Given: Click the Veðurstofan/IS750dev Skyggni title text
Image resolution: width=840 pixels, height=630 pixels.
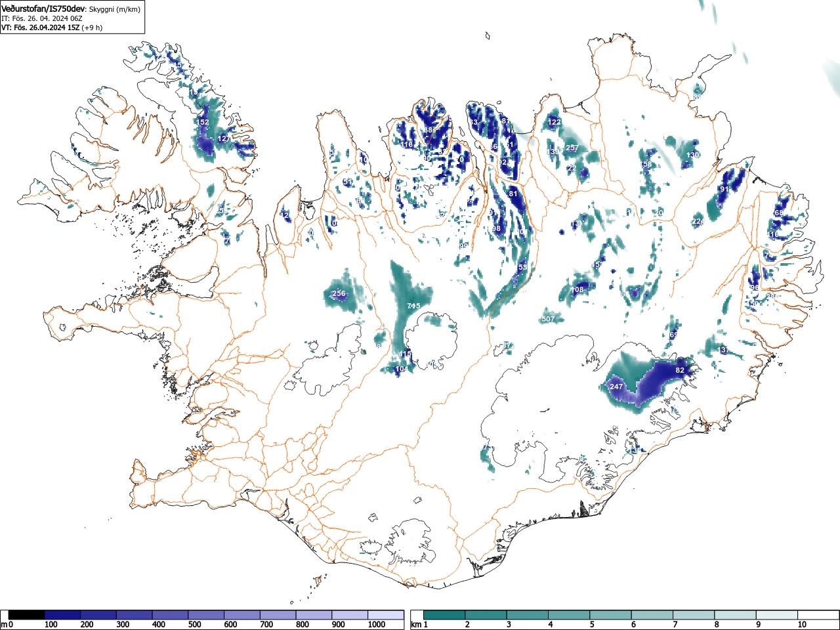Looking at the screenshot, I should (x=71, y=9).
